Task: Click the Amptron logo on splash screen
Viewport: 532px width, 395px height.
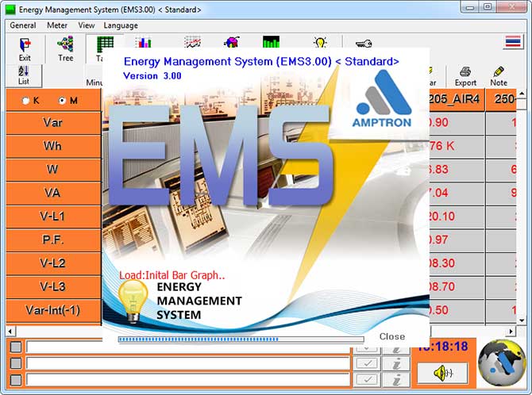Action: (x=382, y=99)
